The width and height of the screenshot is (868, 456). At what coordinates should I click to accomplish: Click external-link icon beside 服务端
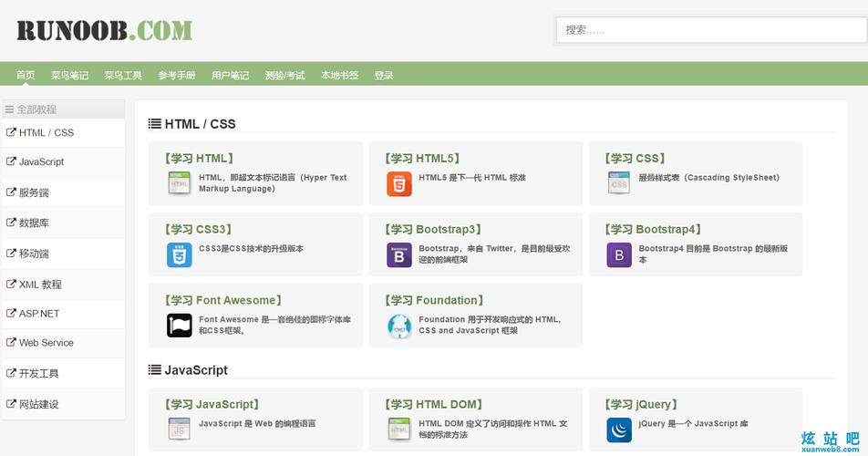click(11, 192)
